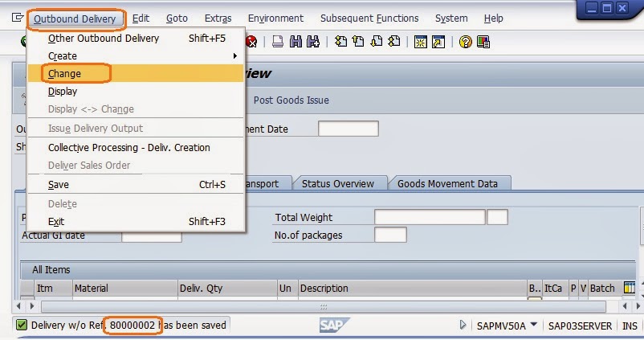Open the Edit menu
This screenshot has height=340, width=644.
[x=141, y=18]
